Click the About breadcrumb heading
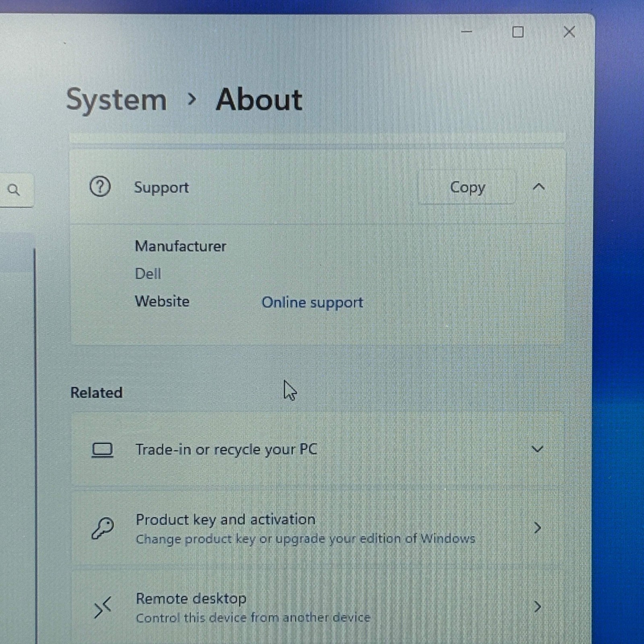 tap(259, 100)
